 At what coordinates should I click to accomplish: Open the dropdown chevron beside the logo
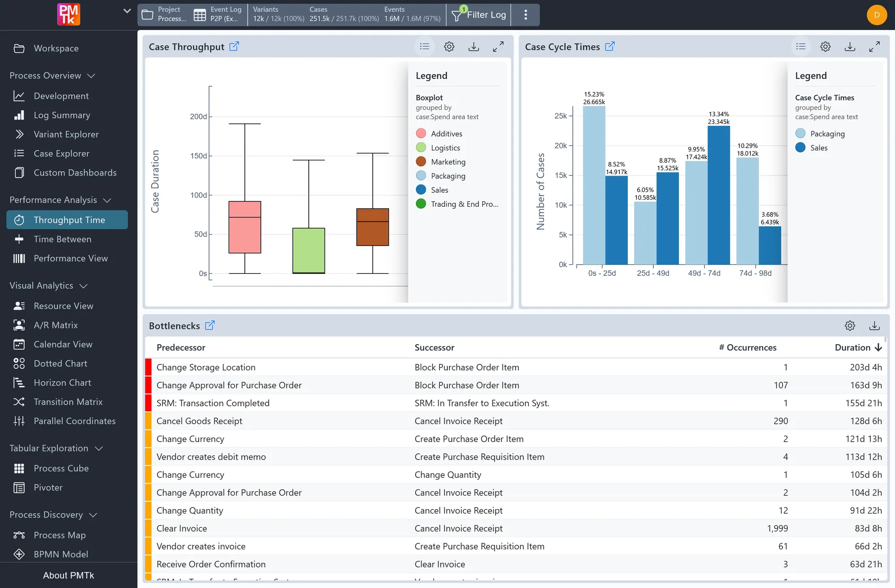click(x=127, y=11)
